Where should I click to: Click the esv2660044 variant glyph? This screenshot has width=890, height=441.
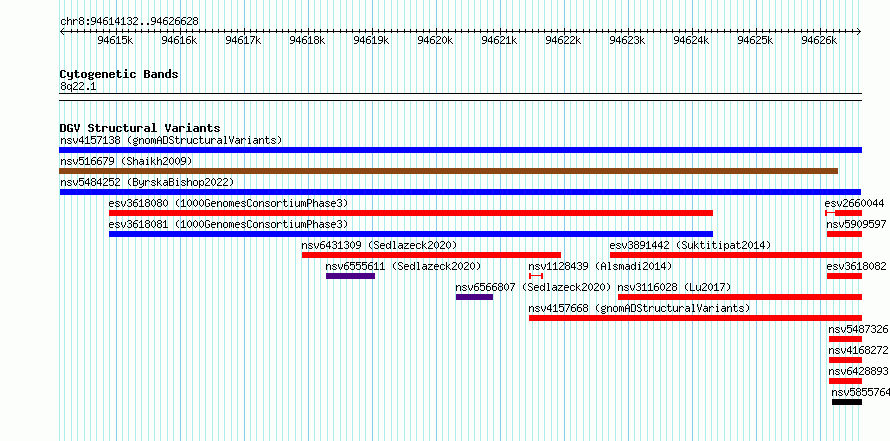click(843, 213)
